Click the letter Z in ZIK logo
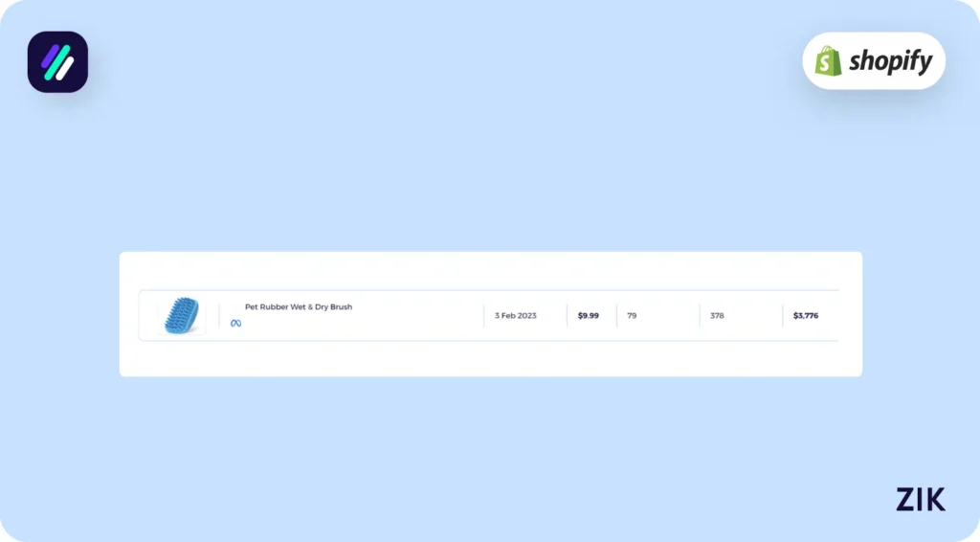Image resolution: width=980 pixels, height=542 pixels. [x=905, y=499]
